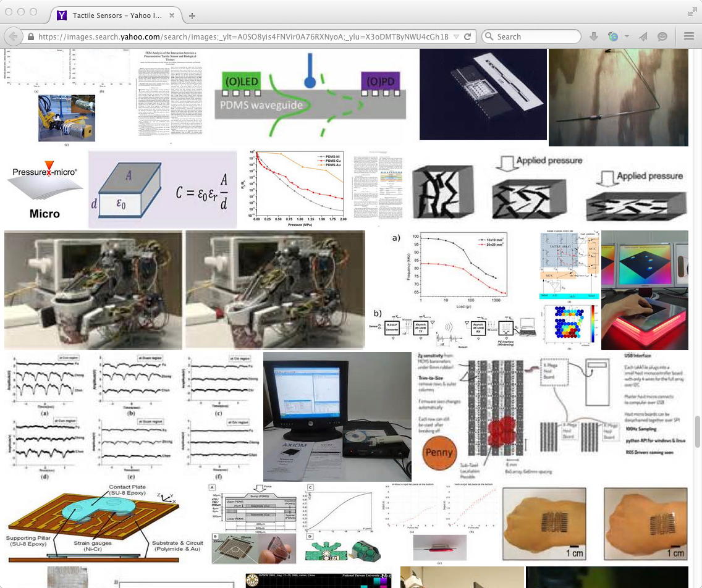
Task: Enter fullscreen with the expand arrows icon
Action: [692, 12]
